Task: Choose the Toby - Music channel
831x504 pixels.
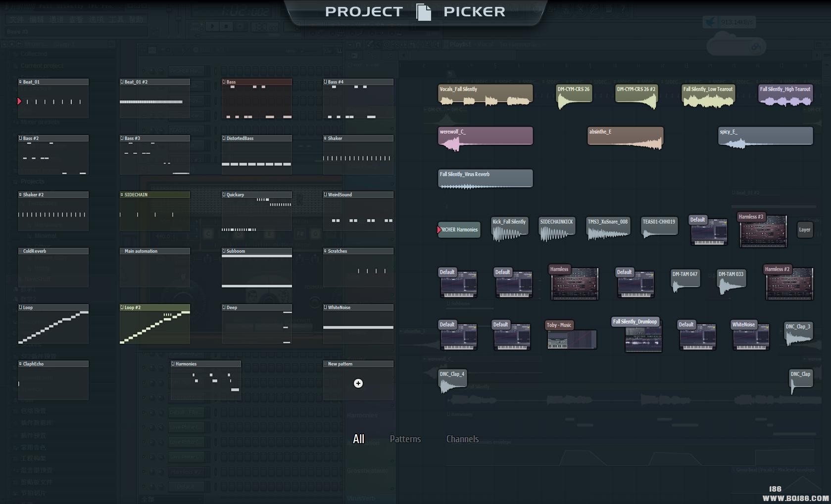Action: click(572, 335)
